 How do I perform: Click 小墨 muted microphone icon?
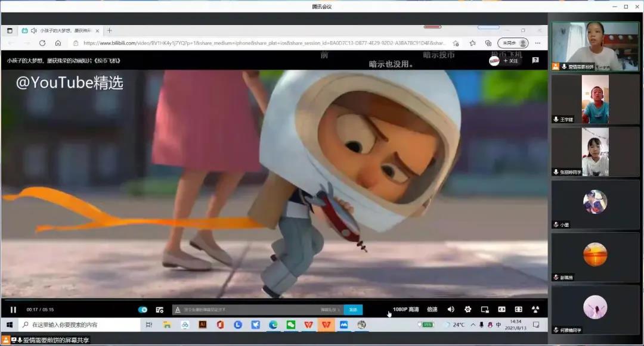click(556, 225)
